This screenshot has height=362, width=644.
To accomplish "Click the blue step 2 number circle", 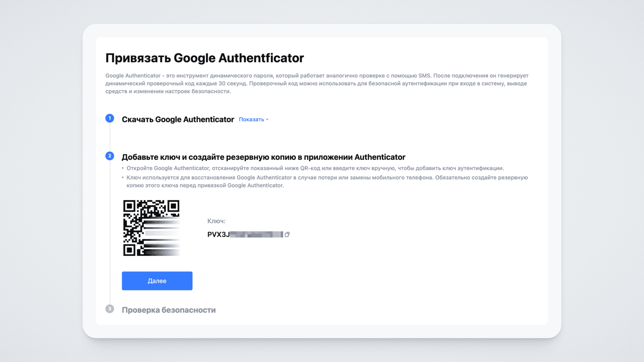I will click(x=110, y=156).
